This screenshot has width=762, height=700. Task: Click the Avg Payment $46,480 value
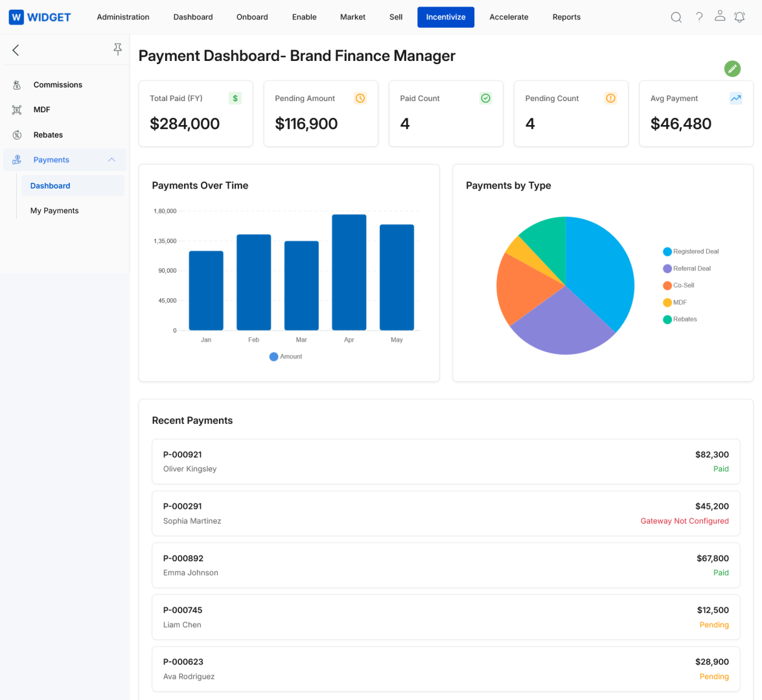(681, 124)
